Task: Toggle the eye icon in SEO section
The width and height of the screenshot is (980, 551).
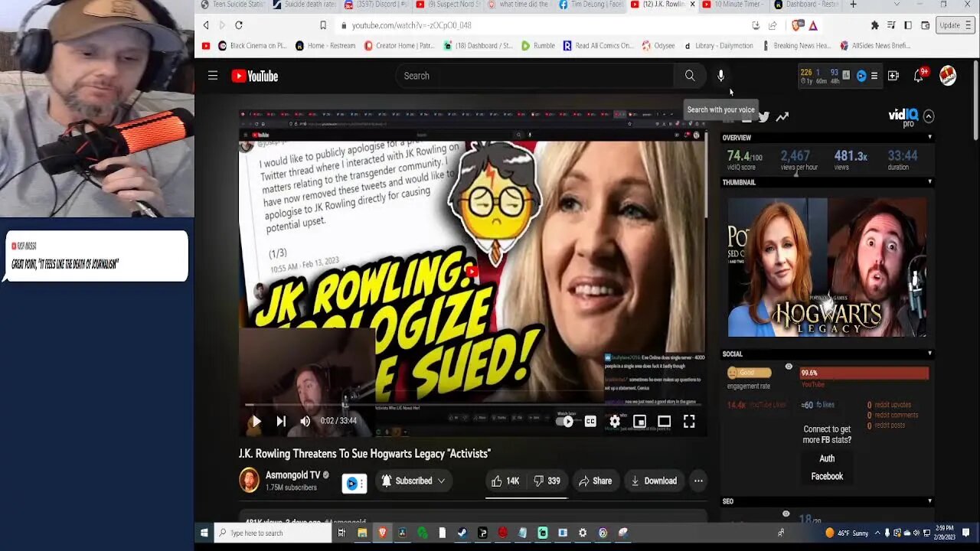Action: coord(786,514)
